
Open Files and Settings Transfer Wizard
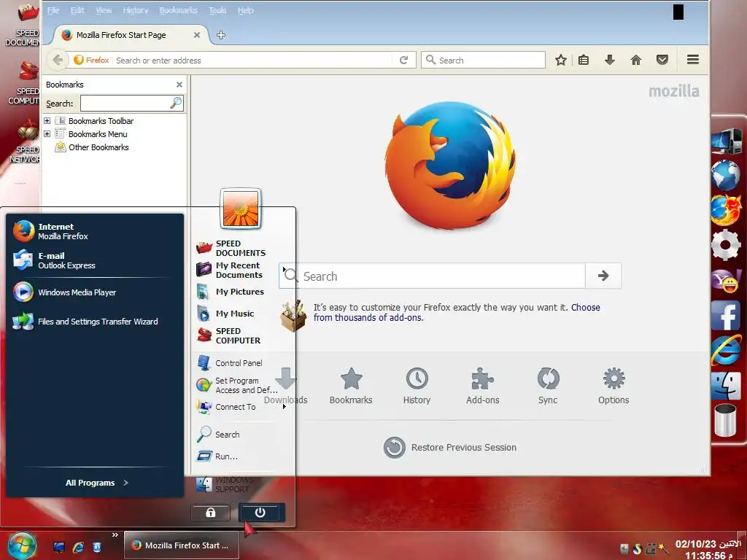pyautogui.click(x=94, y=322)
